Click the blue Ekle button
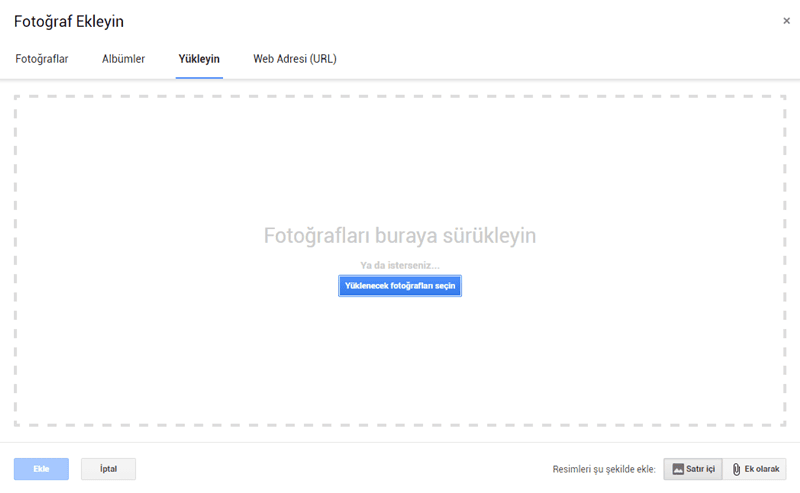The height and width of the screenshot is (493, 800). (x=41, y=469)
